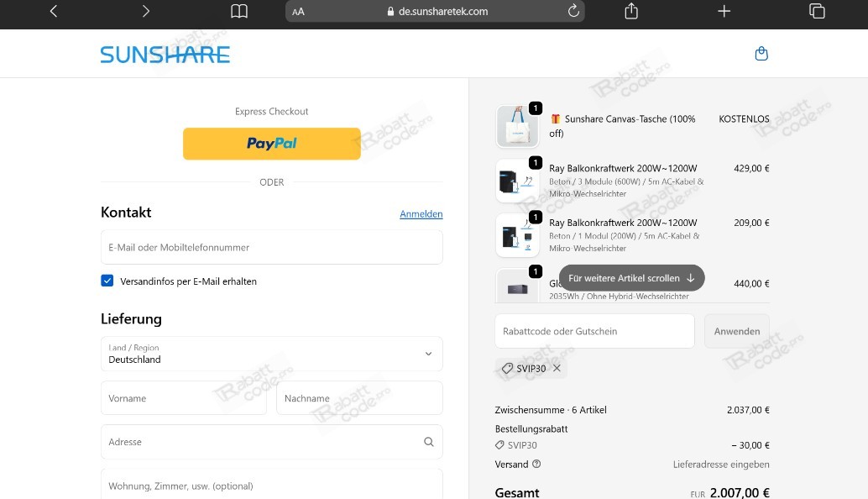Viewport: 868px width, 499px height.
Task: Click the − 30,00 € discount amount
Action: pos(750,445)
